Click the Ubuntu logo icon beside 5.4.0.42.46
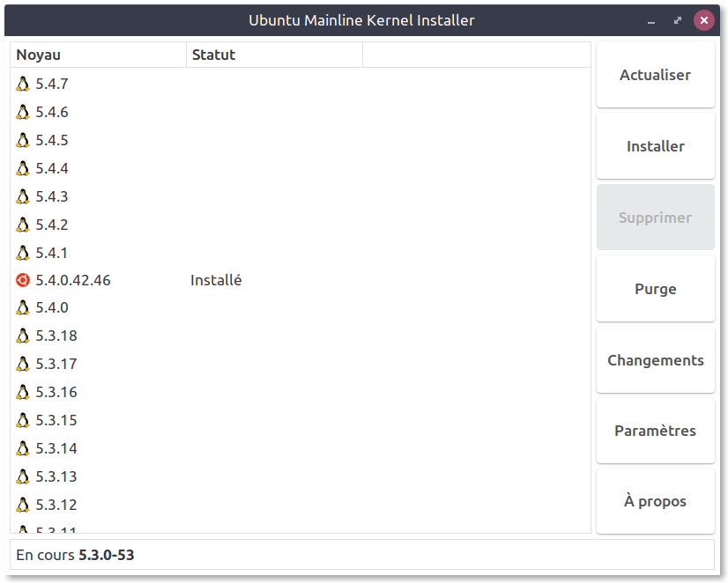 point(23,281)
